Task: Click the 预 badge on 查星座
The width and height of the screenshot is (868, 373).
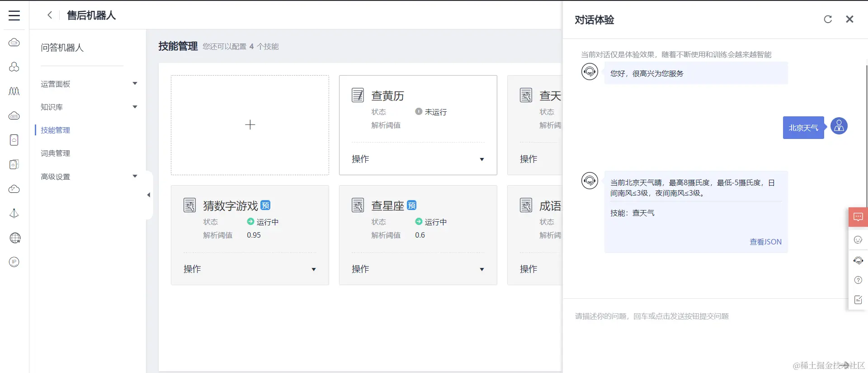Action: pos(412,205)
